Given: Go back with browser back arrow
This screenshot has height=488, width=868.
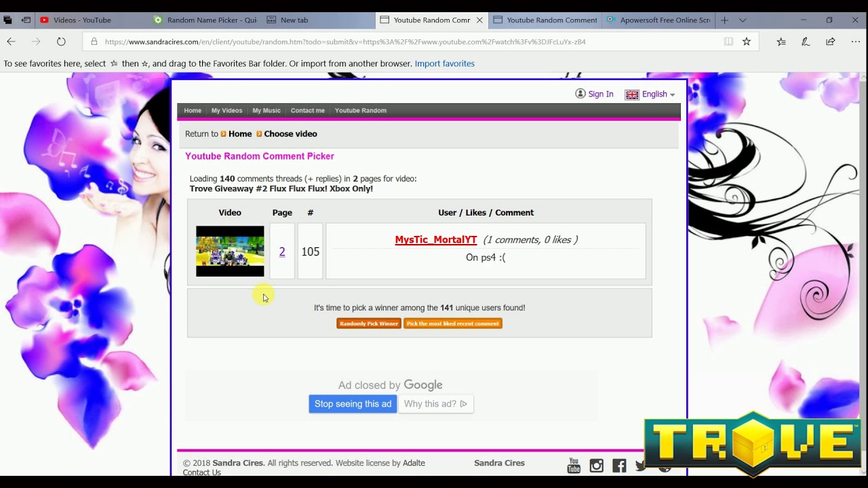Looking at the screenshot, I should point(11,41).
